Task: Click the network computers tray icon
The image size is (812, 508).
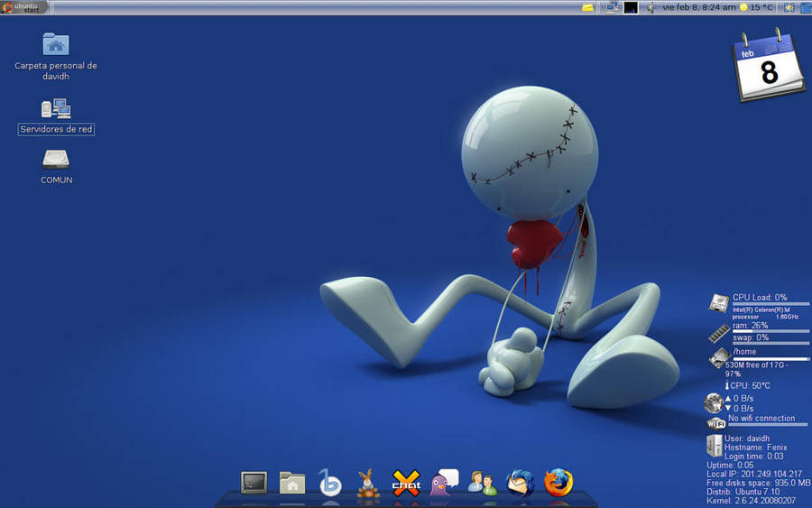Action: pyautogui.click(x=613, y=7)
